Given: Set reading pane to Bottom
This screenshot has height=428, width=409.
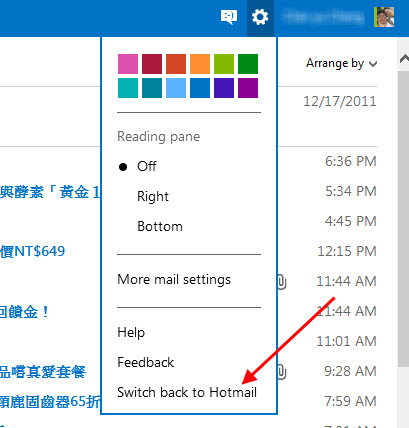Looking at the screenshot, I should click(160, 226).
